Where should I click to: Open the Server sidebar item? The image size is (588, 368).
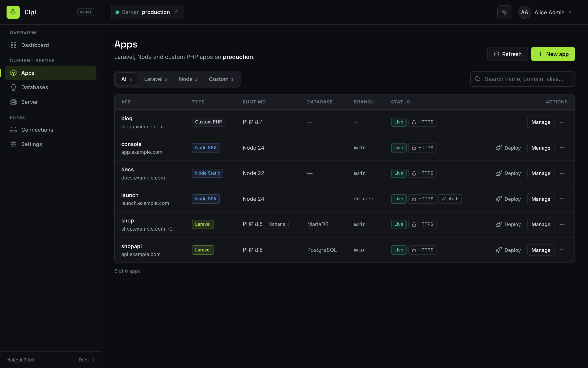click(x=50, y=102)
